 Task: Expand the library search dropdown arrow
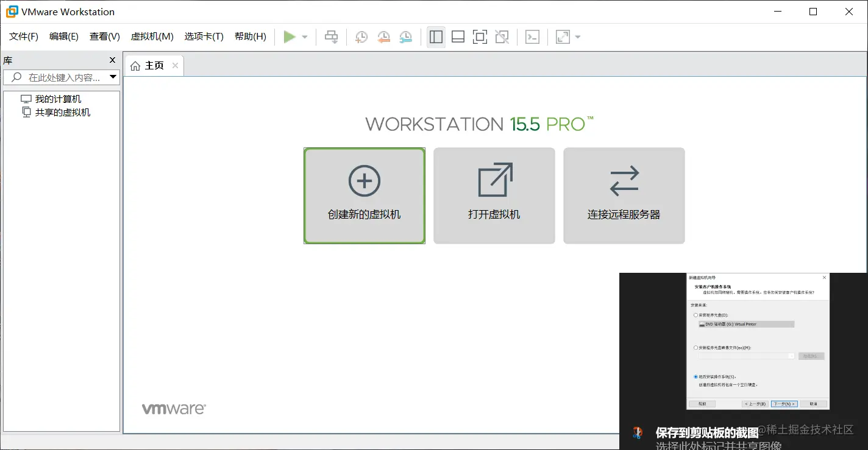tap(113, 77)
